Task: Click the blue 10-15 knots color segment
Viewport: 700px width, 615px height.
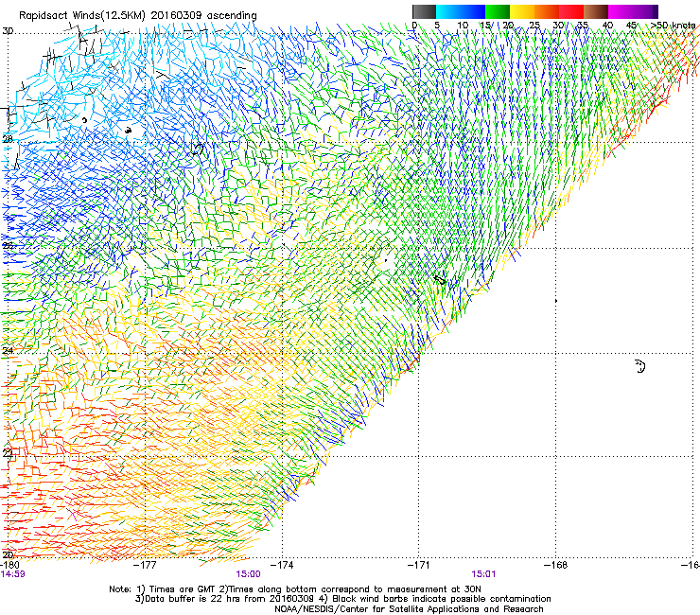Action: click(x=473, y=11)
